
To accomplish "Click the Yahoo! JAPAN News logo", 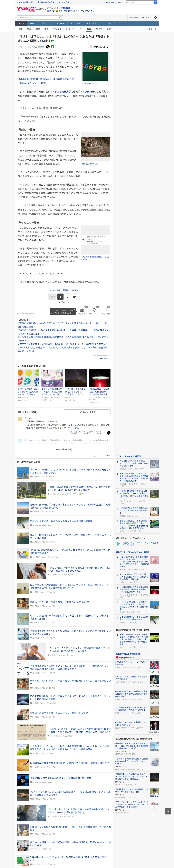I will [x=30, y=9].
